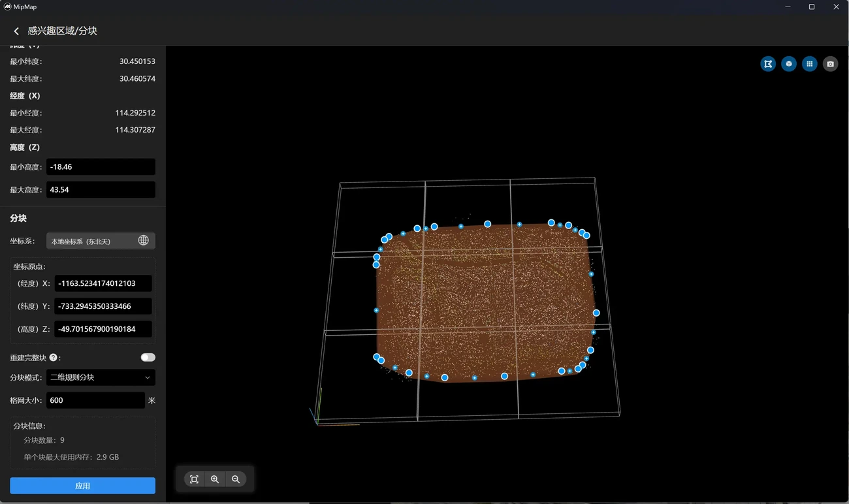This screenshot has height=504, width=849.
Task: Click the blue 应用 button
Action: pyautogui.click(x=82, y=486)
